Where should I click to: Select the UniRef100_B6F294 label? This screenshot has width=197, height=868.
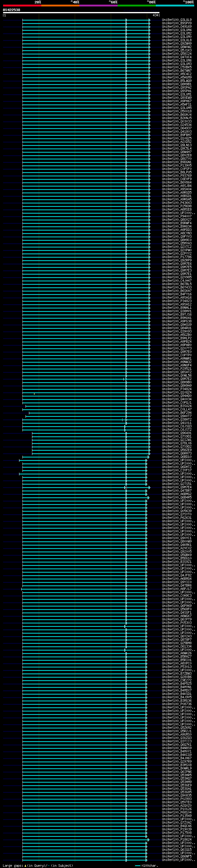(177, 413)
